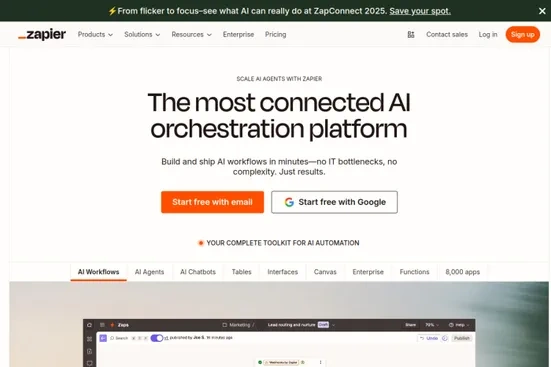Click the grid menu icon beside Zaps in the preview

pyautogui.click(x=102, y=325)
